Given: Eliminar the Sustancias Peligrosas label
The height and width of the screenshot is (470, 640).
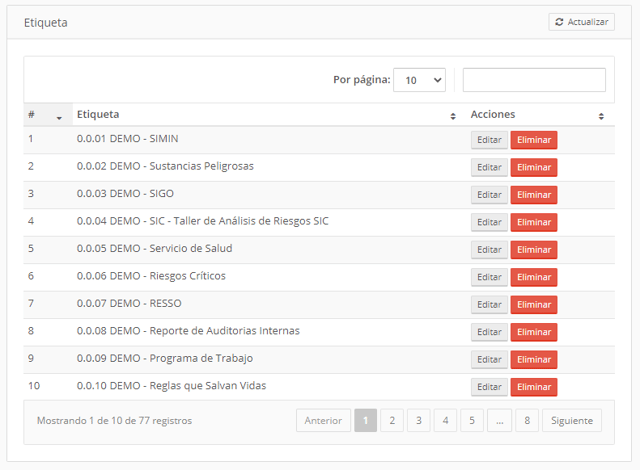Looking at the screenshot, I should point(534,167).
